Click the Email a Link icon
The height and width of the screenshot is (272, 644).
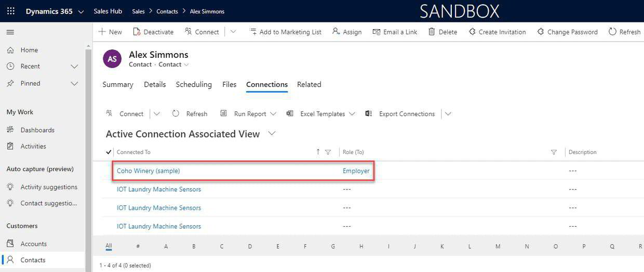(377, 32)
